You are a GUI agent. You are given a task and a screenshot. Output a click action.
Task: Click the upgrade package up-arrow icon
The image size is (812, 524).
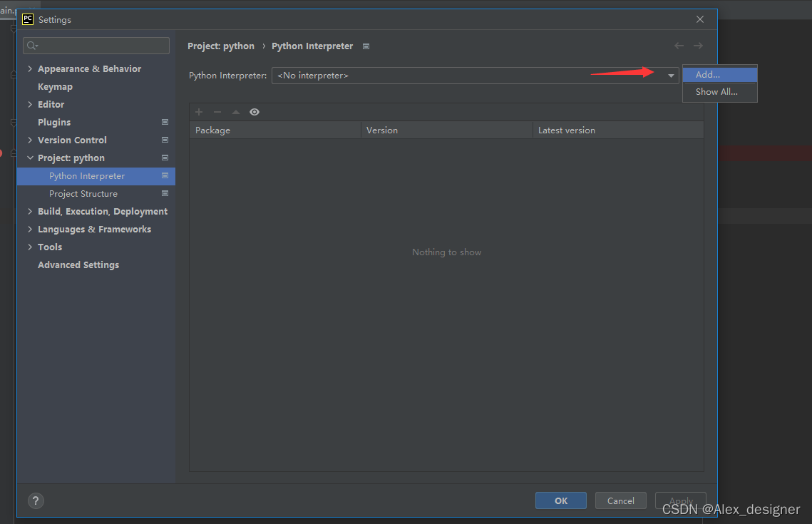[x=236, y=112]
